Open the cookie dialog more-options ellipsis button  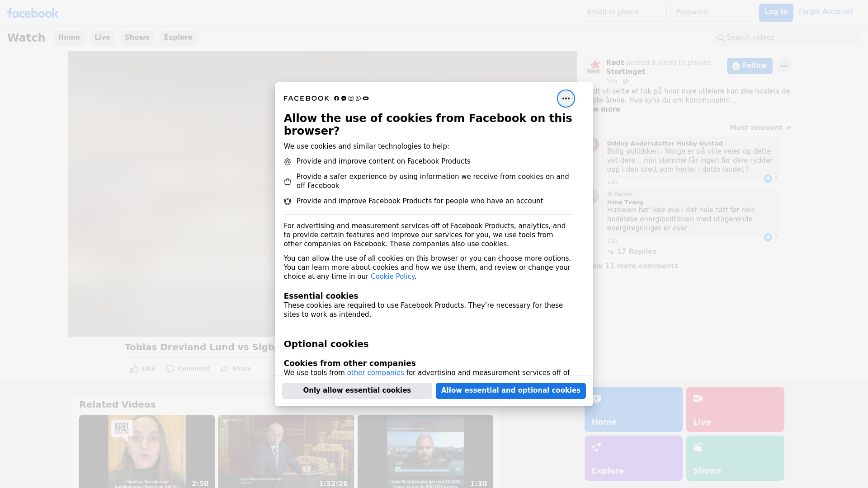coord(566,99)
